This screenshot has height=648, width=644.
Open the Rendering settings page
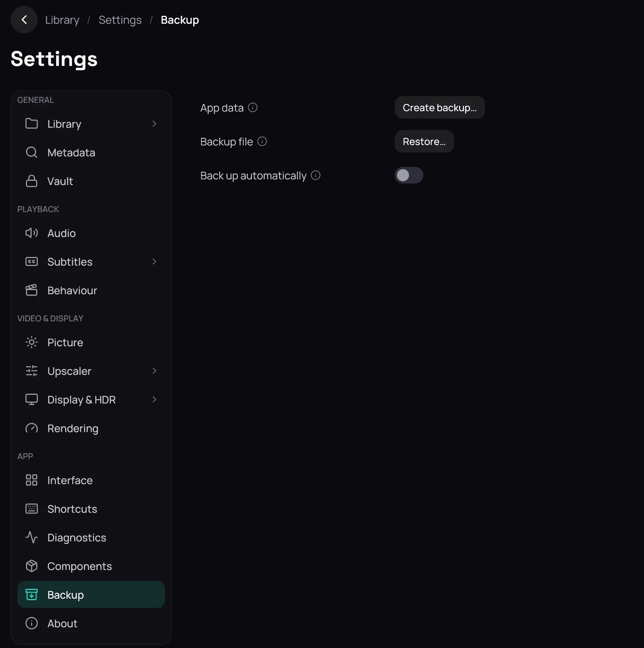coord(91,428)
